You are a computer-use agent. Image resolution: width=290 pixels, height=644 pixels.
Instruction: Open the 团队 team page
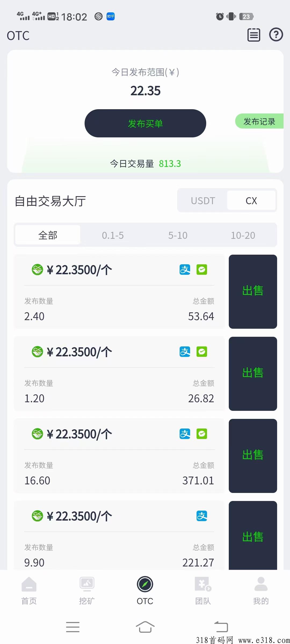203,591
